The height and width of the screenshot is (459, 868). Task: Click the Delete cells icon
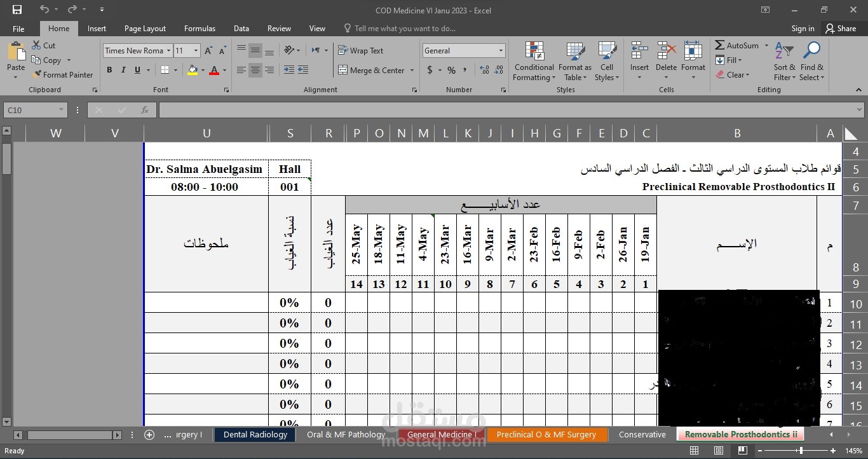666,51
